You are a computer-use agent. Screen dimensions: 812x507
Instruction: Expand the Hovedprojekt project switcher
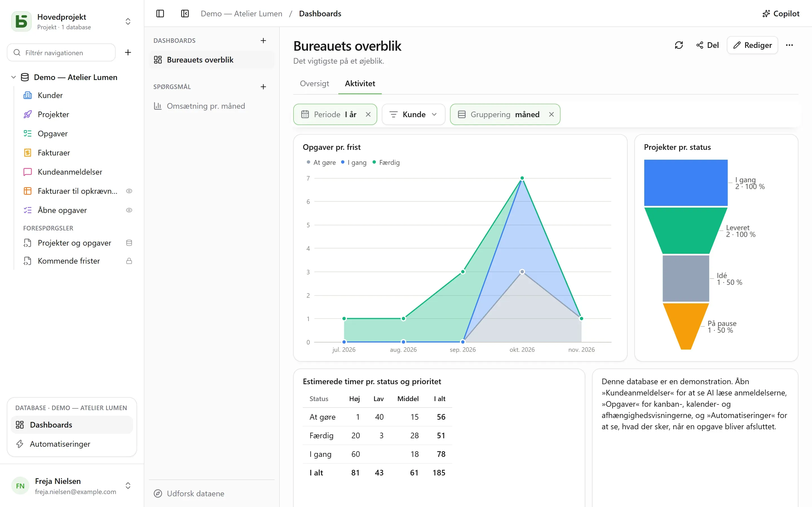128,21
